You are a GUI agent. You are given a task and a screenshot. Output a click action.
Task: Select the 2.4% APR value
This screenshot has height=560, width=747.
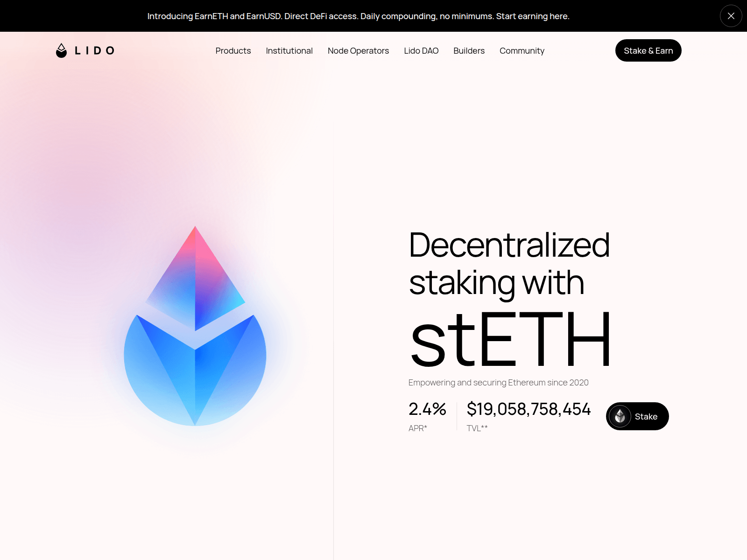[x=427, y=410]
